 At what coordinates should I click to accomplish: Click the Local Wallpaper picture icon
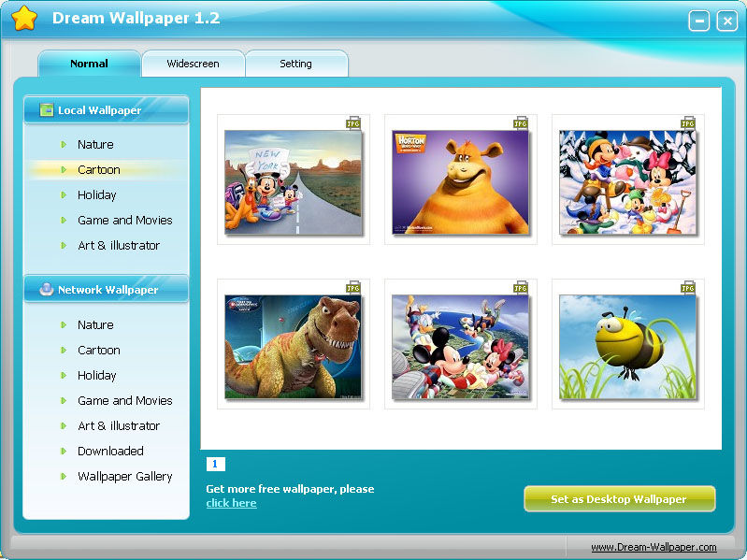[46, 110]
